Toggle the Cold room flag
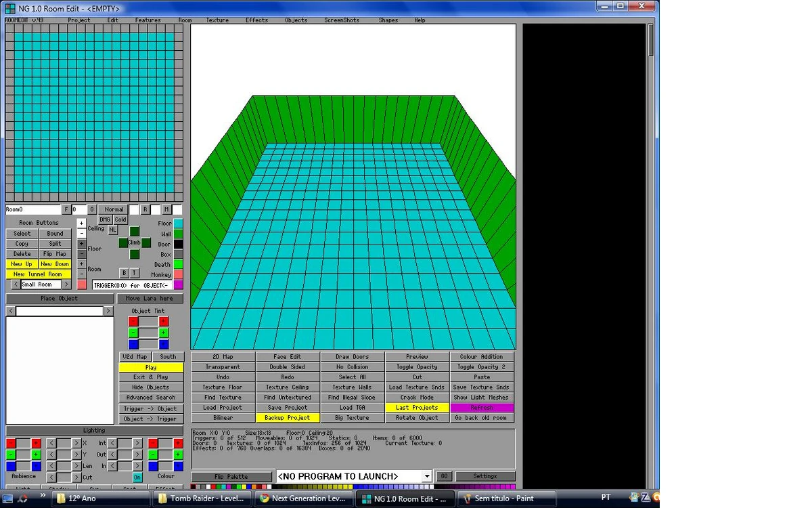This screenshot has width=812, height=508. click(x=120, y=219)
